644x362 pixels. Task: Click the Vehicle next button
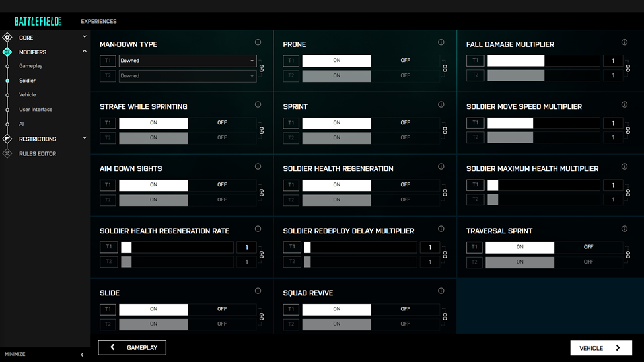click(x=600, y=348)
